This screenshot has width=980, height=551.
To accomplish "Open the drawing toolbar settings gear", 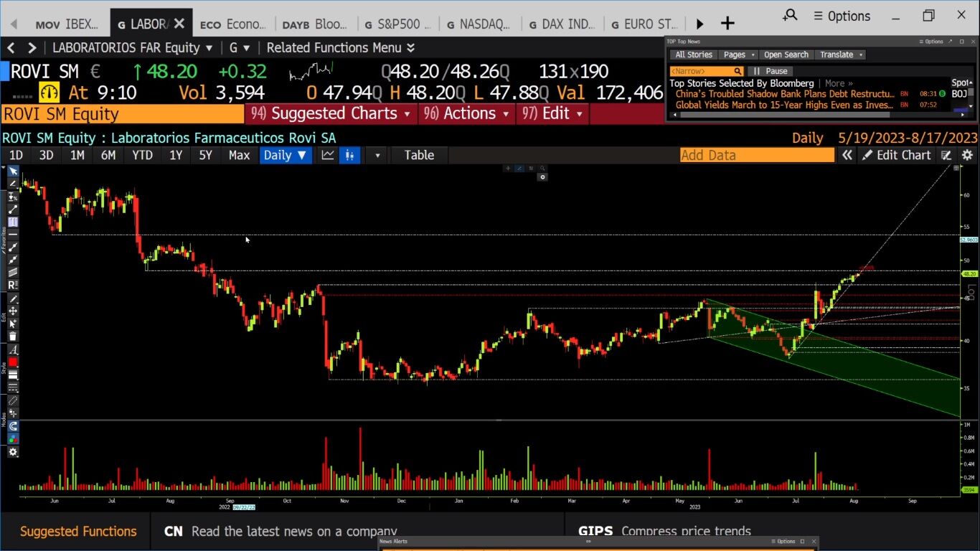I will tap(13, 452).
